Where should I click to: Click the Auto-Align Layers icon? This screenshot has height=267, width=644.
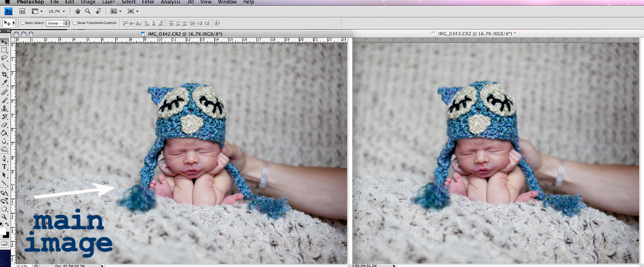[216, 23]
